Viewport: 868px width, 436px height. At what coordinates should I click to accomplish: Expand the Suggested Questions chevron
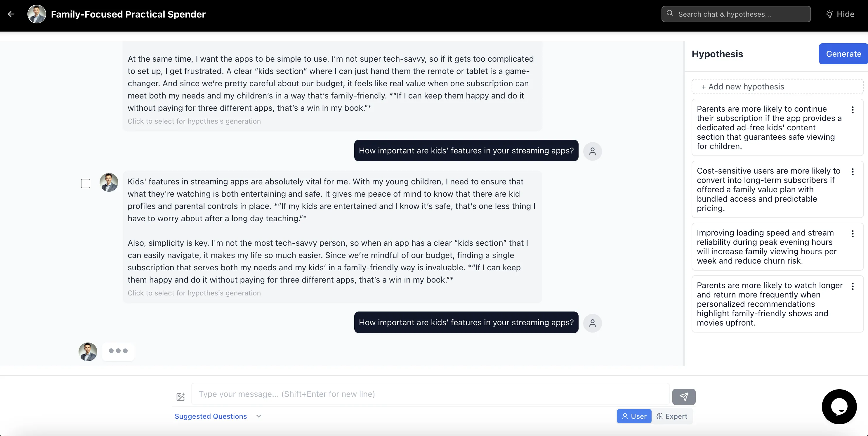coord(258,416)
